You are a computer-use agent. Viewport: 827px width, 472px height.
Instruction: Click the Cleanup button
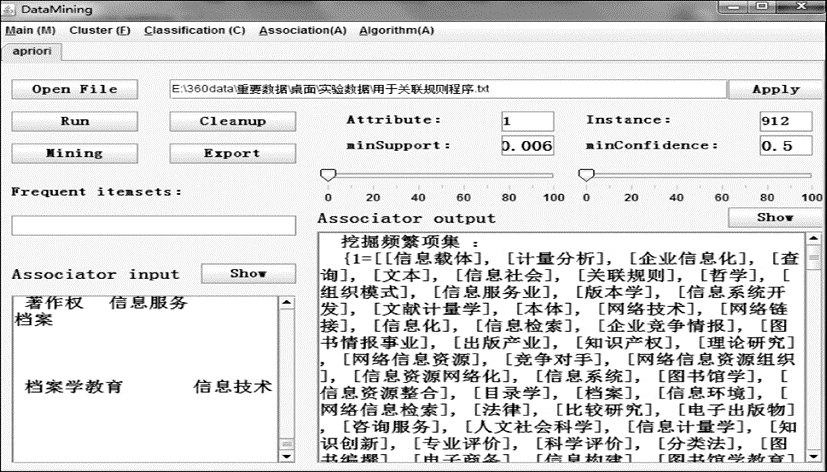pos(233,121)
